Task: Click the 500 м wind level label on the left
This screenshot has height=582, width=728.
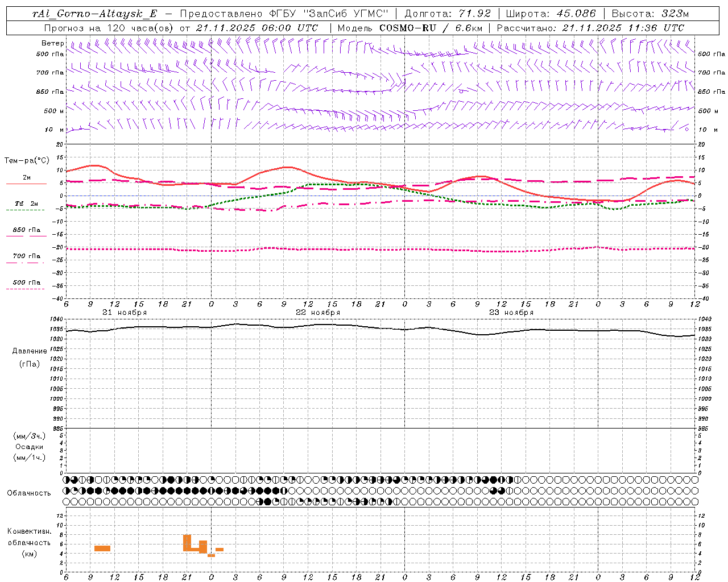Action: pyautogui.click(x=54, y=111)
